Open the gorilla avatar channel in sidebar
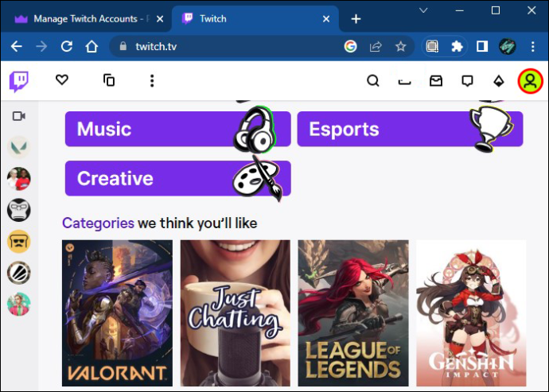The height and width of the screenshot is (392, 549). (19, 210)
